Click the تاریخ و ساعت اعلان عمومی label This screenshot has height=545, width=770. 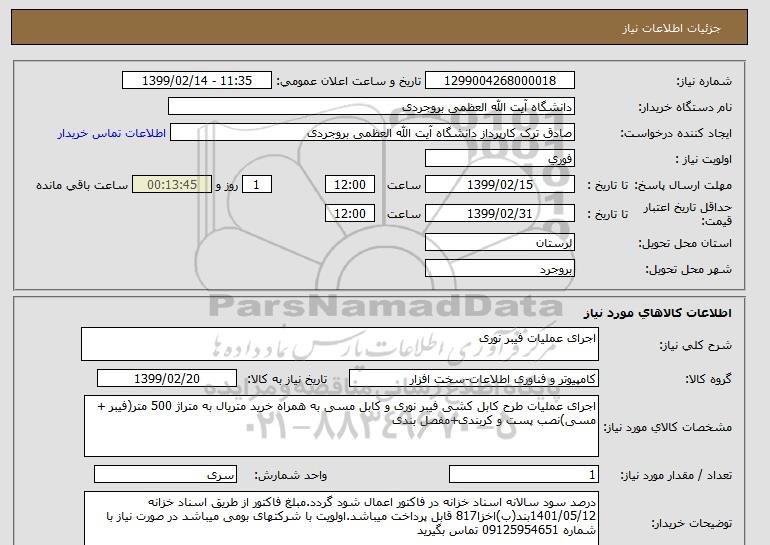(x=349, y=82)
